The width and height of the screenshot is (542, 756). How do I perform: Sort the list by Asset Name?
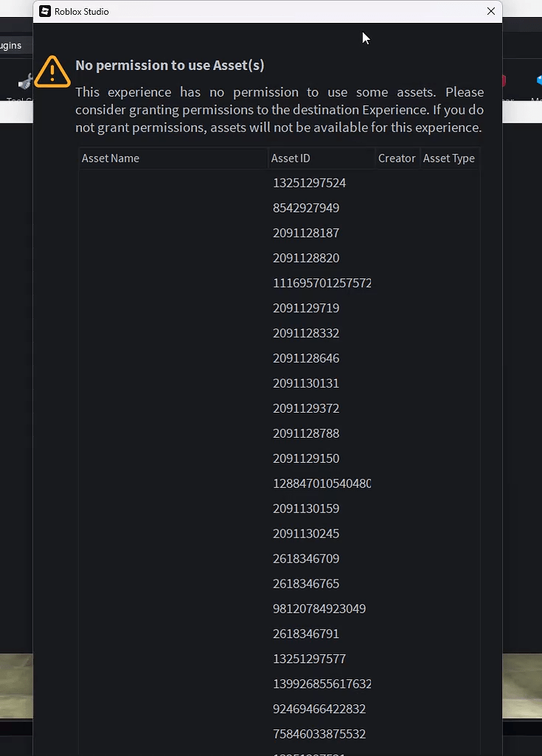110,158
